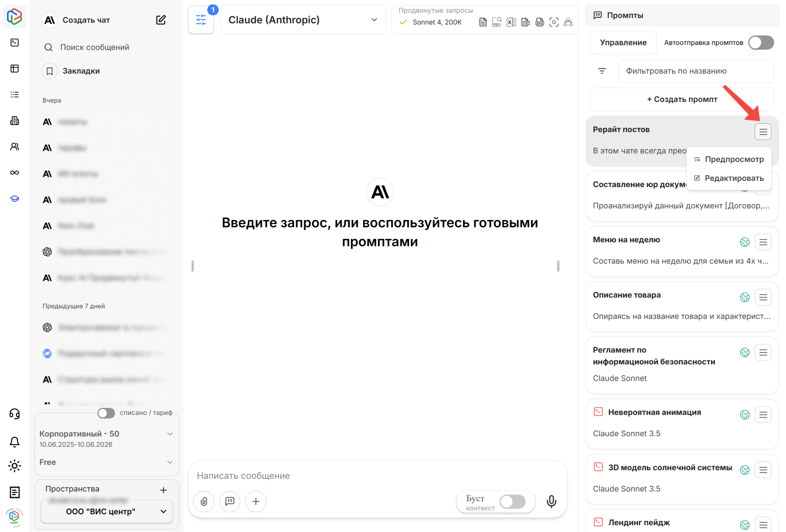Open the graduation cap learning icon
This screenshot has height=532, width=786.
[15, 199]
